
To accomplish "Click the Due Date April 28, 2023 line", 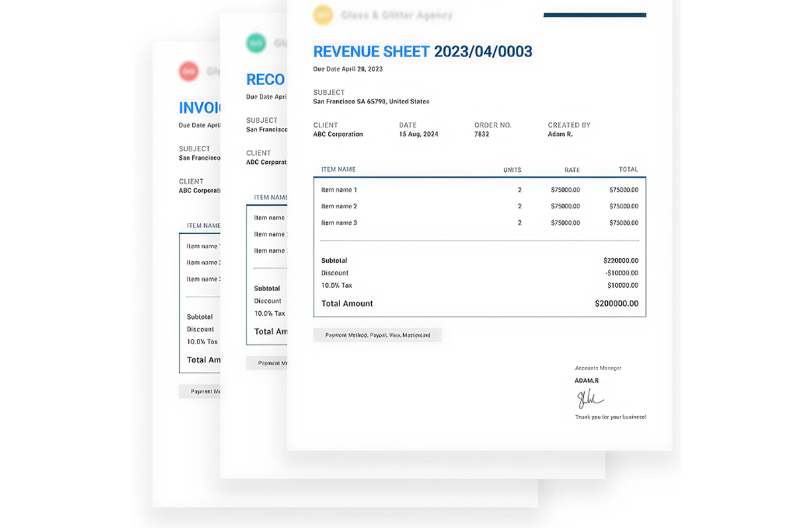I will click(348, 69).
